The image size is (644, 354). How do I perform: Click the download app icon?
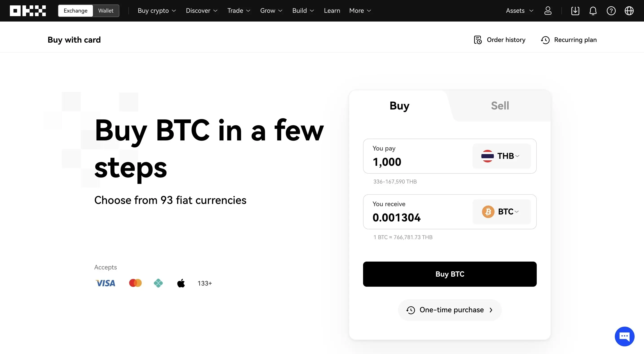(x=575, y=11)
